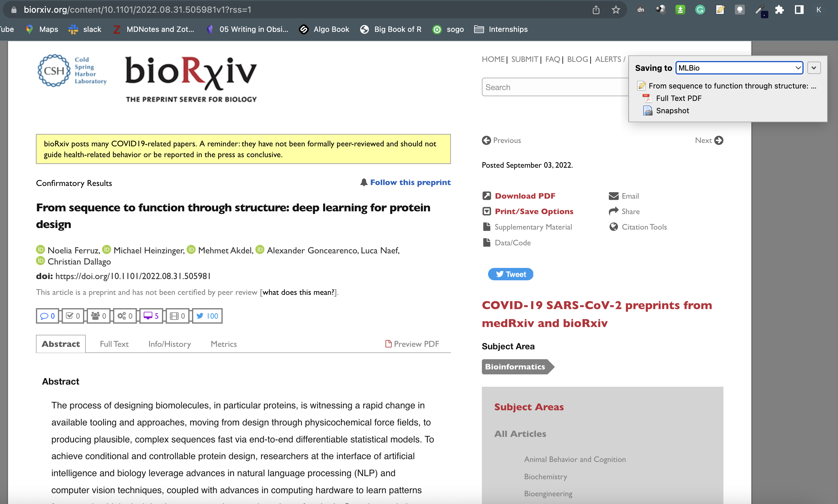The image size is (838, 504).
Task: Switch to the Info/History tab
Action: [x=170, y=344]
